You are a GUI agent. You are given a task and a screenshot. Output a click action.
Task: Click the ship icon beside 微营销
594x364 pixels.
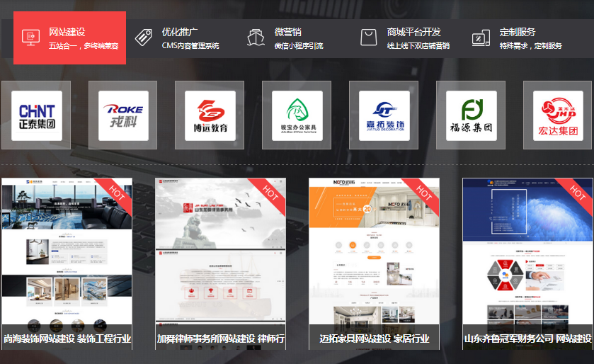click(x=255, y=37)
